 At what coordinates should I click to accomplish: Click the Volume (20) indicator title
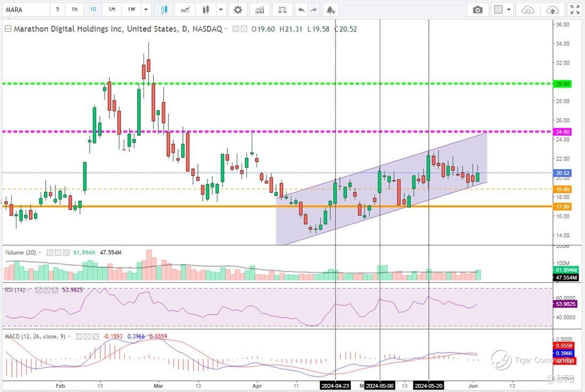(20, 252)
